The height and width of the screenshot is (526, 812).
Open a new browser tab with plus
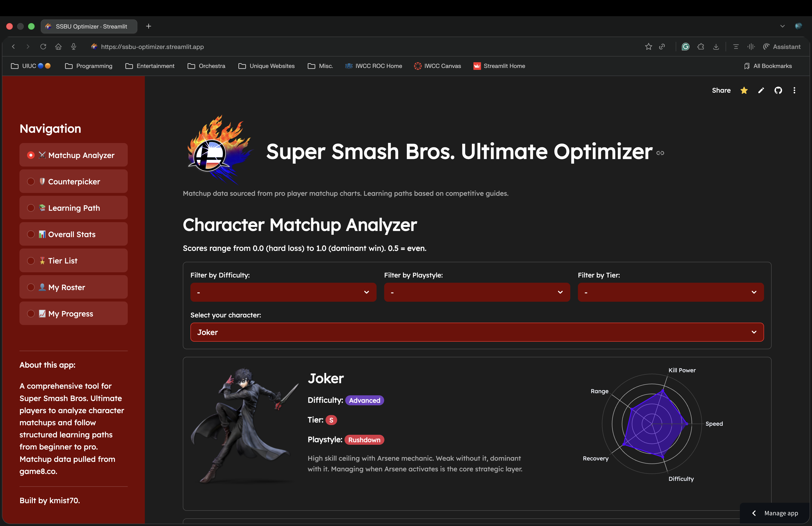click(x=149, y=26)
